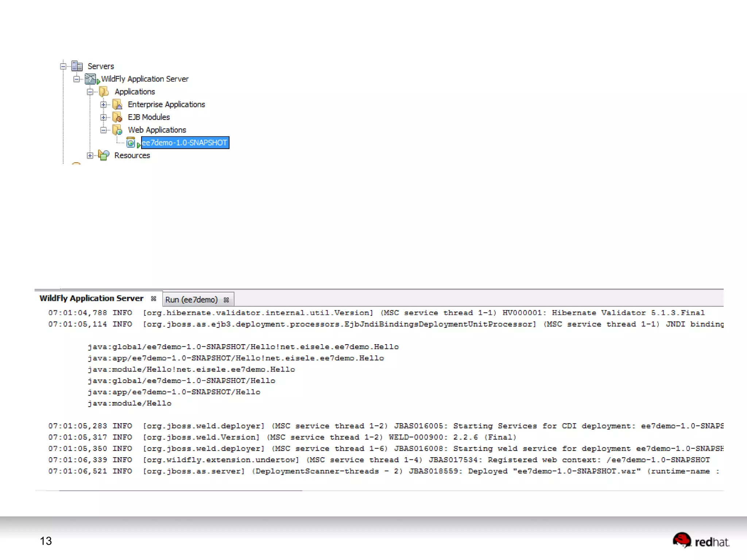This screenshot has height=560, width=747.
Task: Click the ee7demo web module icon
Action: 131,143
